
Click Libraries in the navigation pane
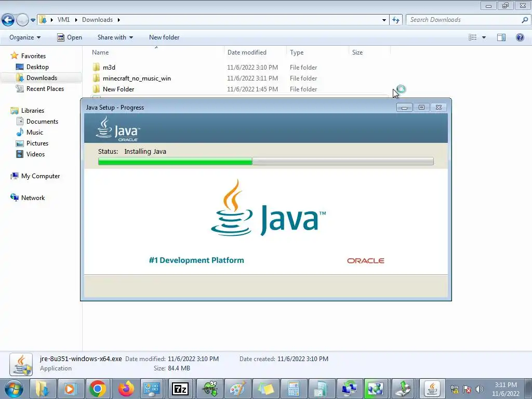click(x=33, y=111)
